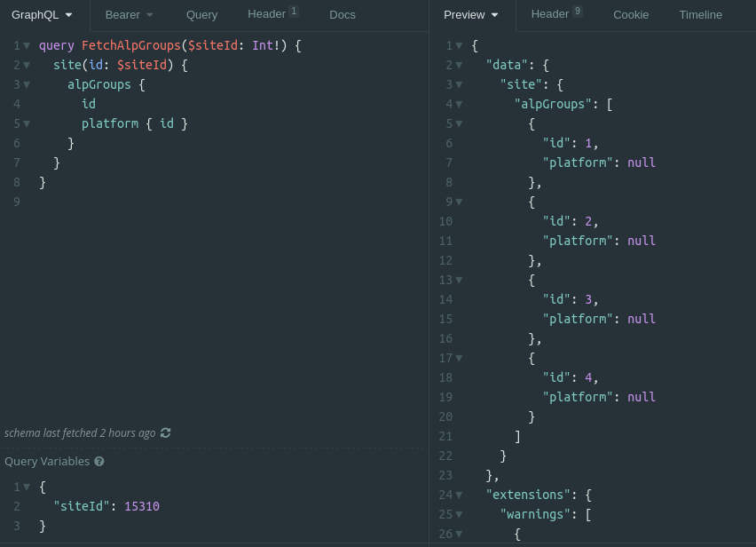Click FetchAlpGroups operation name in query

(x=131, y=46)
